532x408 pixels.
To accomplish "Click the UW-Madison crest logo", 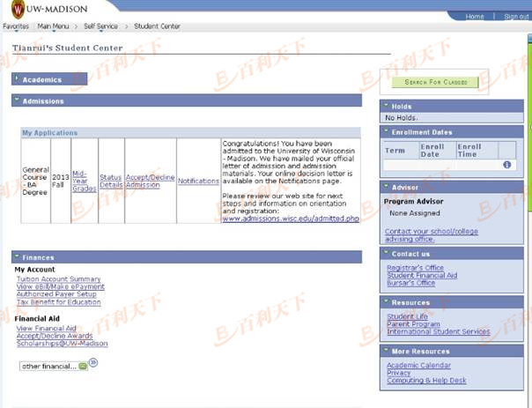I will click(18, 10).
